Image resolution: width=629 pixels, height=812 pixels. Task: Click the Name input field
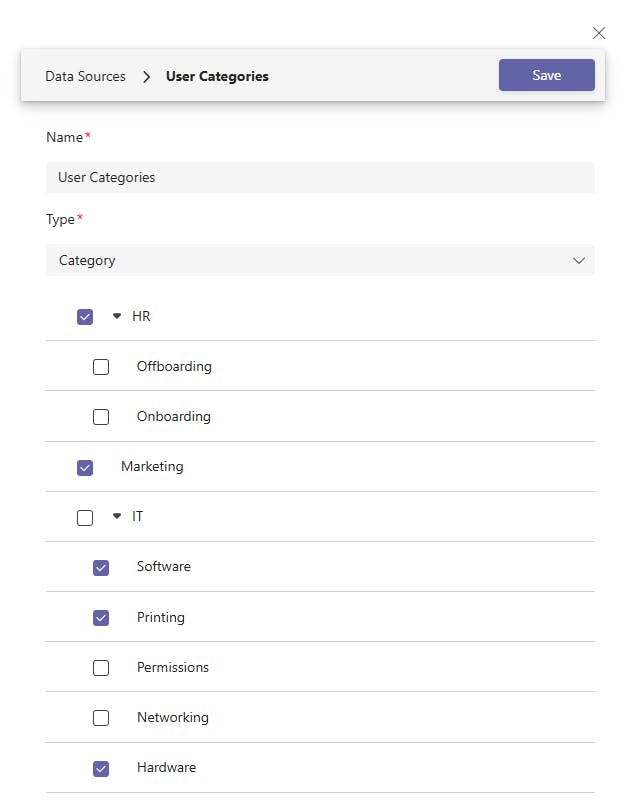click(320, 178)
